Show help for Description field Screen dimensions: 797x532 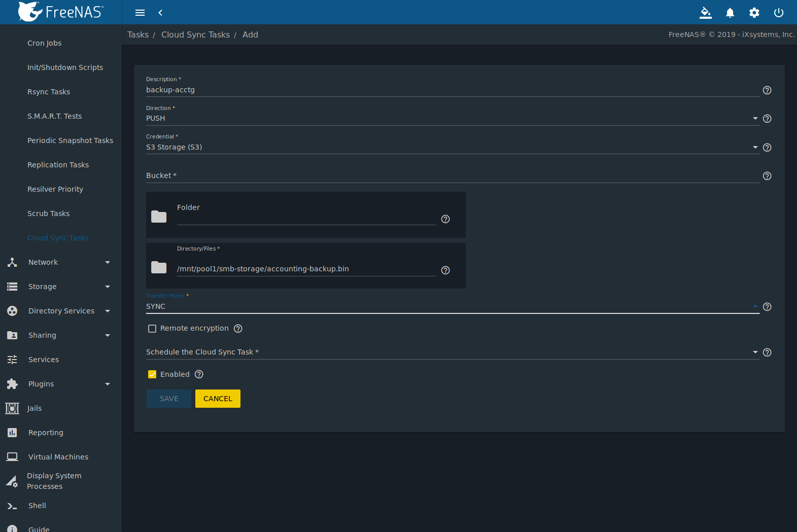(767, 90)
